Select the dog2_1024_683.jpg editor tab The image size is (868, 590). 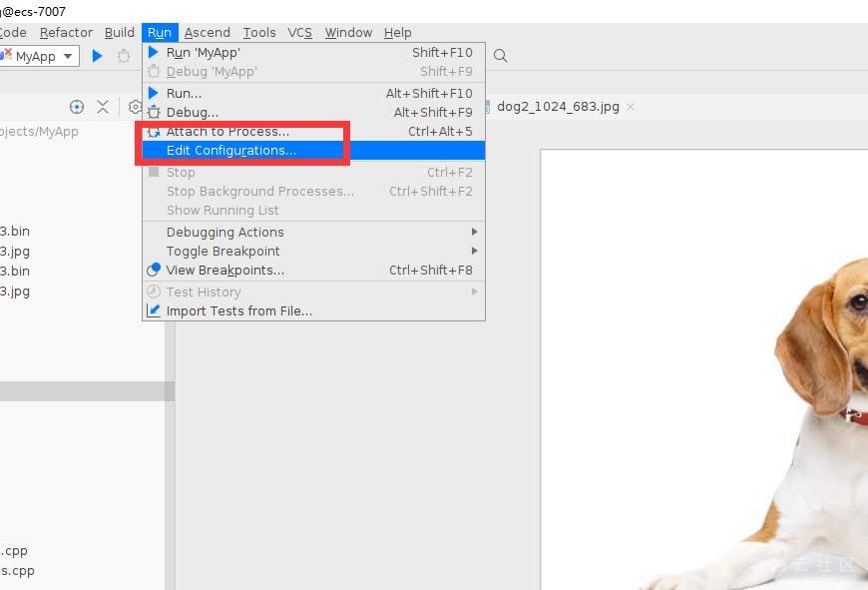[558, 107]
